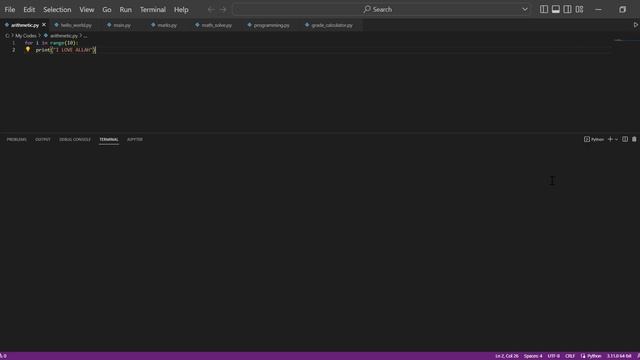Click the print statement on line 2
The image size is (640, 360).
pos(65,50)
